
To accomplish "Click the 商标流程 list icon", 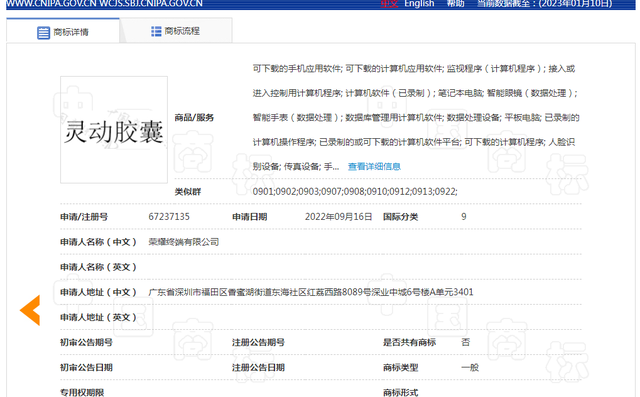I will [x=156, y=31].
